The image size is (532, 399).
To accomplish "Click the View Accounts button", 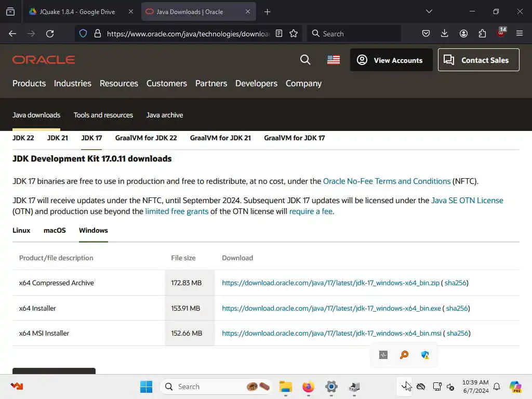I will pyautogui.click(x=391, y=60).
